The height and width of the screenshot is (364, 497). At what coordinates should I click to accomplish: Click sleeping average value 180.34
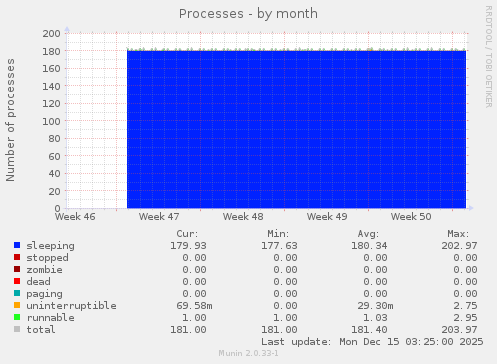[x=369, y=246]
